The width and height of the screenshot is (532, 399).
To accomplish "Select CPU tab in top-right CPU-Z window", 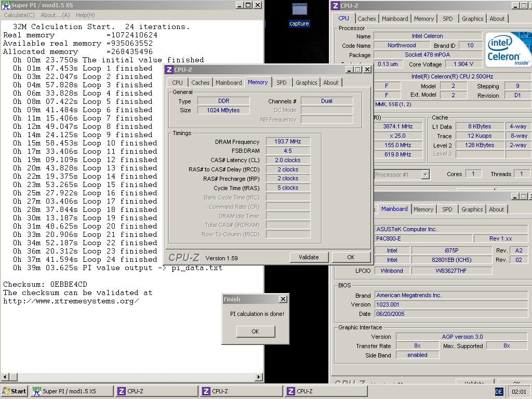I will [x=343, y=18].
